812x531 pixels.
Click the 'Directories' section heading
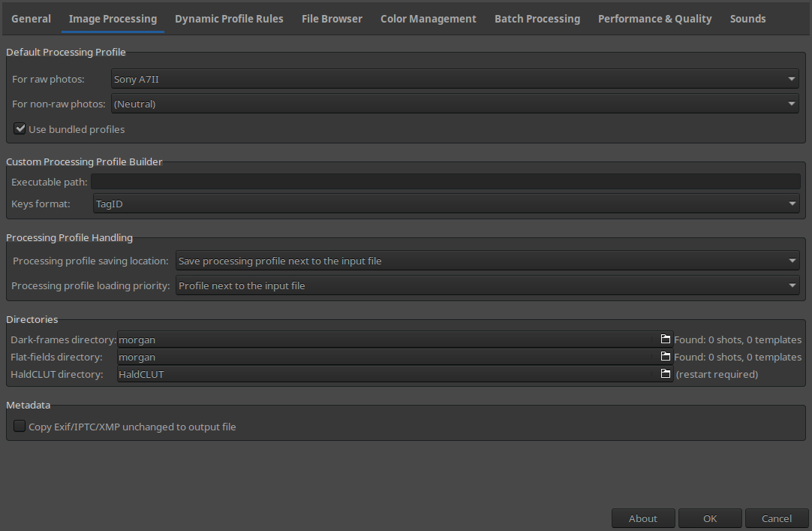32,319
